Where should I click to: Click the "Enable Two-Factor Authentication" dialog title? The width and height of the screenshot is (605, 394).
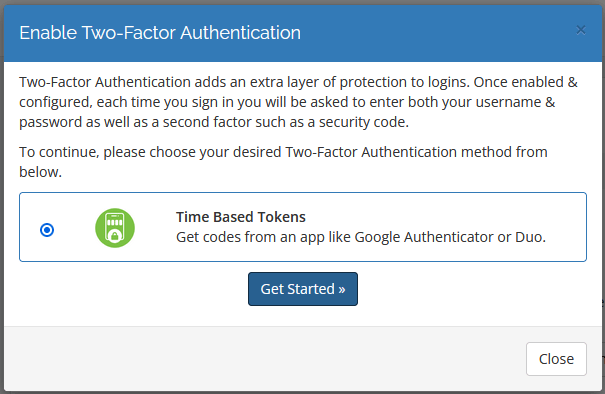(x=160, y=32)
